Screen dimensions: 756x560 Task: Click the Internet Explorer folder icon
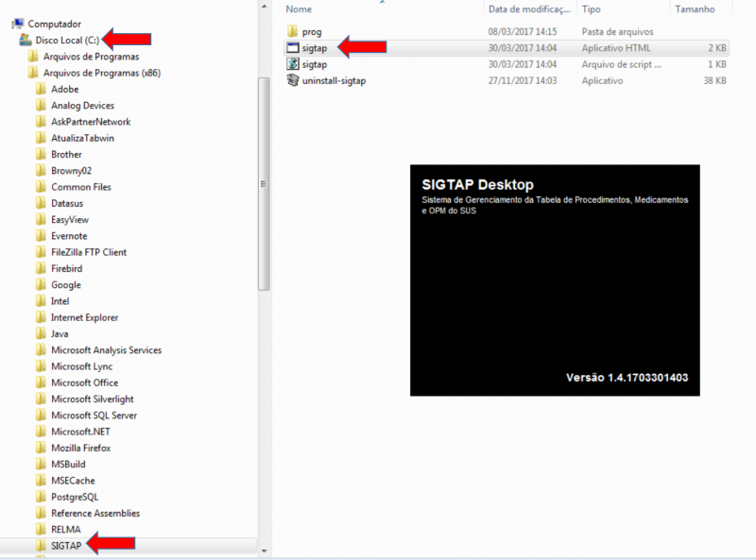click(41, 317)
